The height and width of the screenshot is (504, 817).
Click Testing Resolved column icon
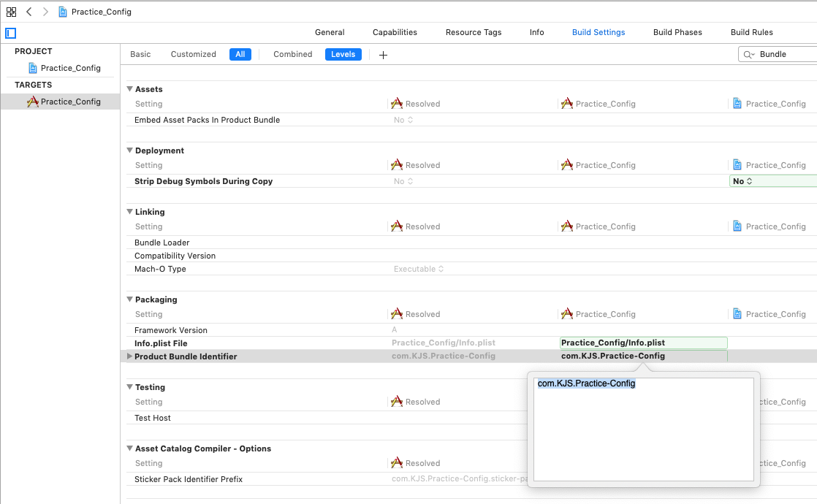397,401
